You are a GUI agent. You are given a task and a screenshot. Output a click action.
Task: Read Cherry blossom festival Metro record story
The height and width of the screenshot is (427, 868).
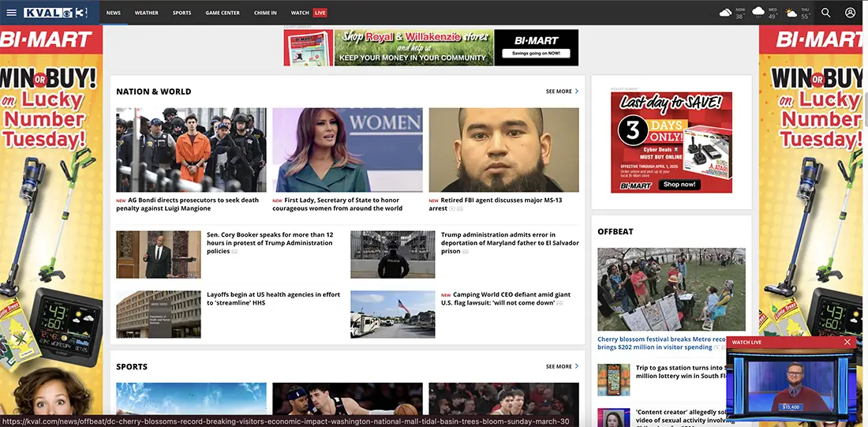pyautogui.click(x=661, y=343)
